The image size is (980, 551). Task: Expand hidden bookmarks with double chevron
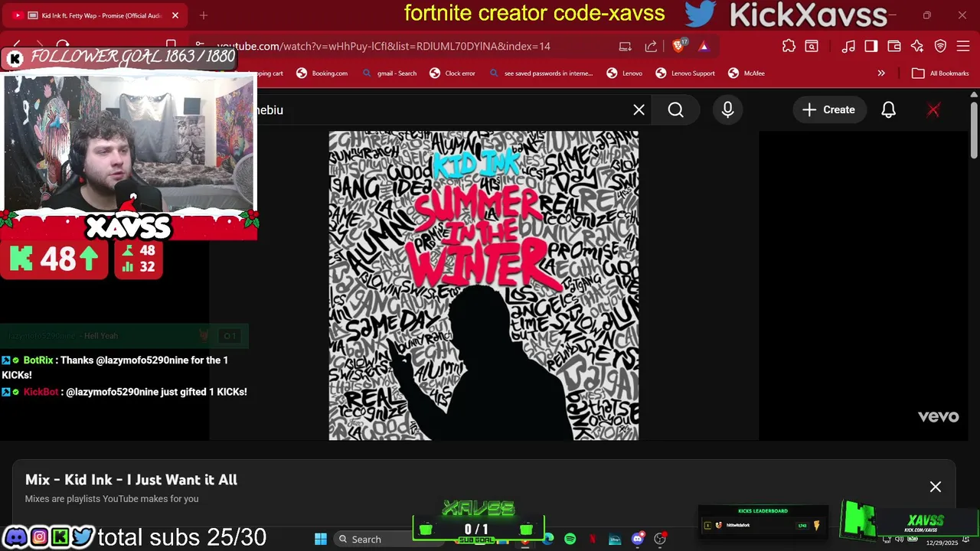(881, 73)
